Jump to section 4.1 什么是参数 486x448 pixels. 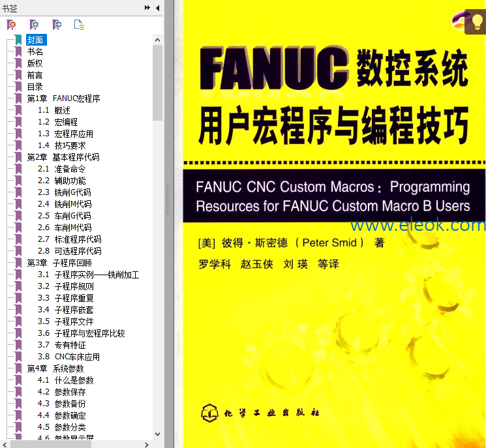[x=66, y=380]
